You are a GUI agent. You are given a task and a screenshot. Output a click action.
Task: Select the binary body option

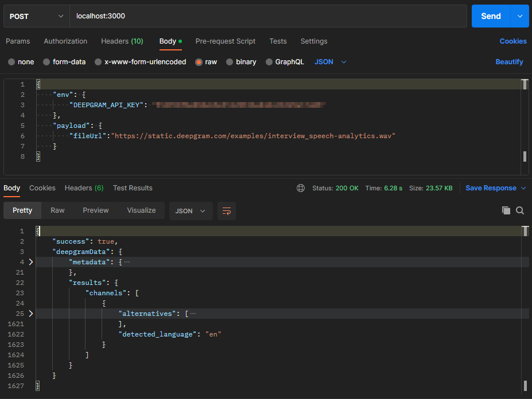tap(241, 62)
